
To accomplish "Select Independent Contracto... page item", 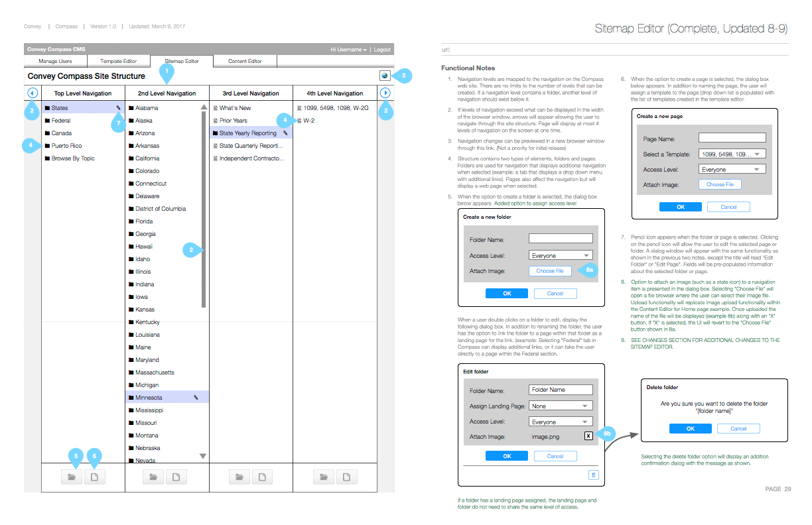I will [251, 158].
